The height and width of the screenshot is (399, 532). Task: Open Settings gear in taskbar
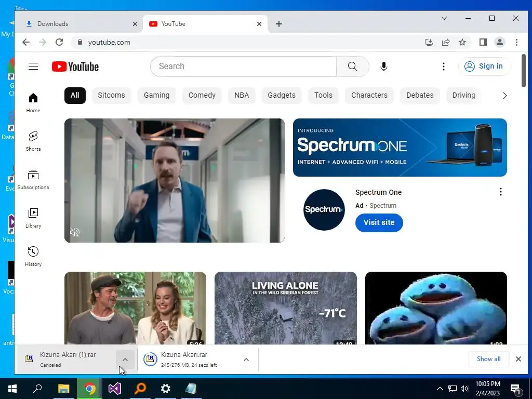coord(166,389)
